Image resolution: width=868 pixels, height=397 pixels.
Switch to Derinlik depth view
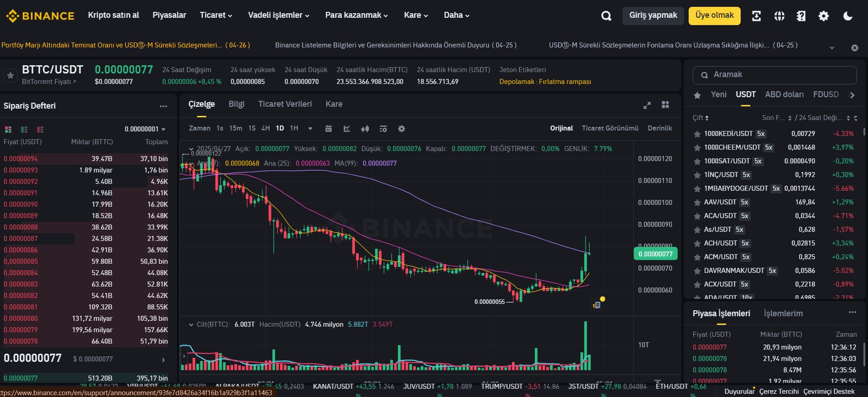coord(659,128)
